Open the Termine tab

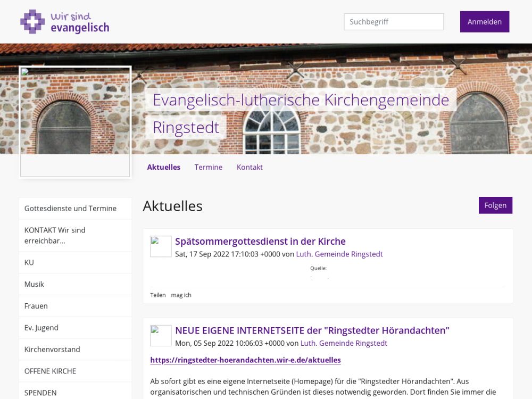[208, 167]
